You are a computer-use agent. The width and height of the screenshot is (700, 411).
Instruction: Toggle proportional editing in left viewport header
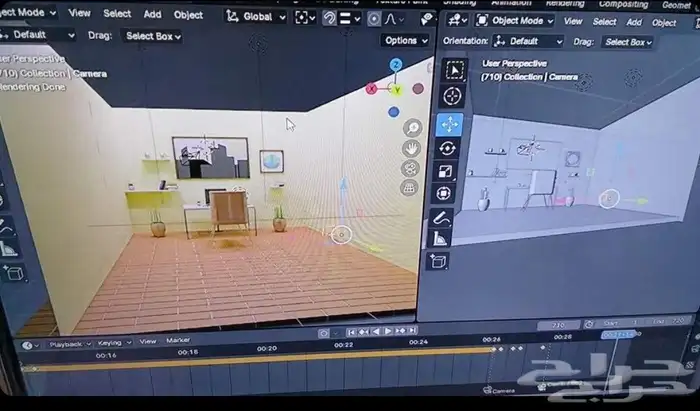click(374, 19)
